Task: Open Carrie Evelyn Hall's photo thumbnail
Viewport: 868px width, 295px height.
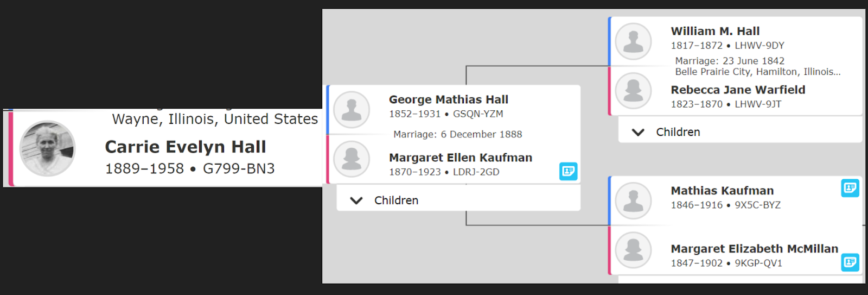Action: 47,148
